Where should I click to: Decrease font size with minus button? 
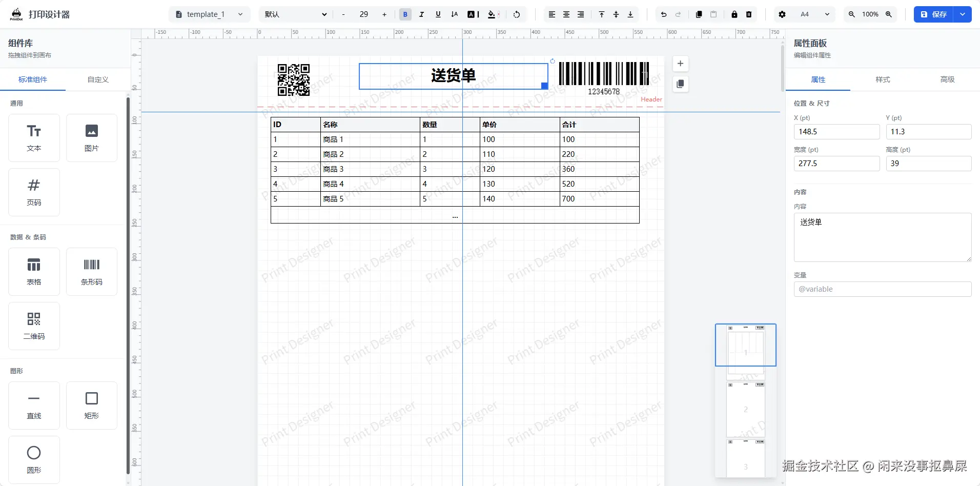tap(343, 14)
